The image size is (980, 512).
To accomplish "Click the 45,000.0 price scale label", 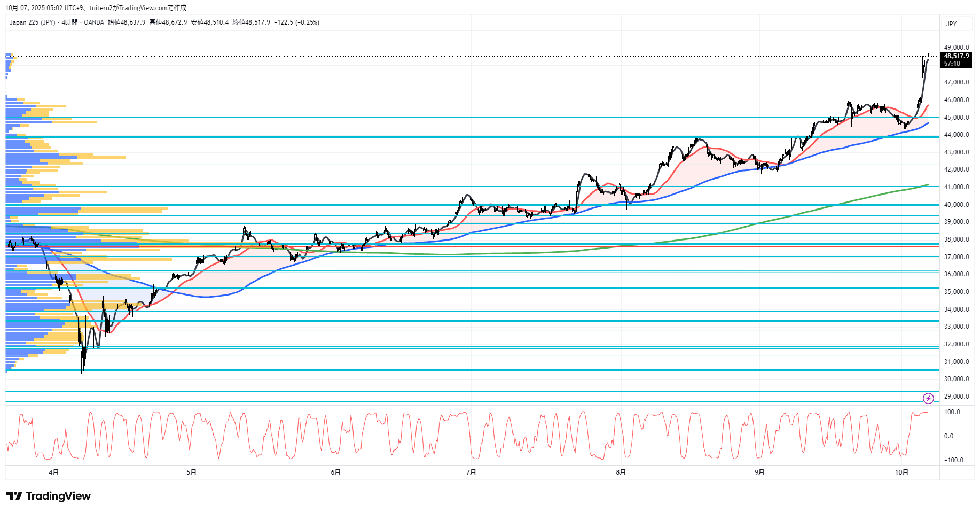I will [x=956, y=118].
